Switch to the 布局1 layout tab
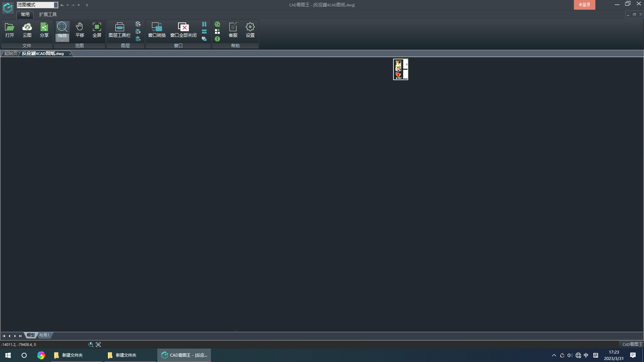This screenshot has width=644, height=362. click(x=44, y=335)
